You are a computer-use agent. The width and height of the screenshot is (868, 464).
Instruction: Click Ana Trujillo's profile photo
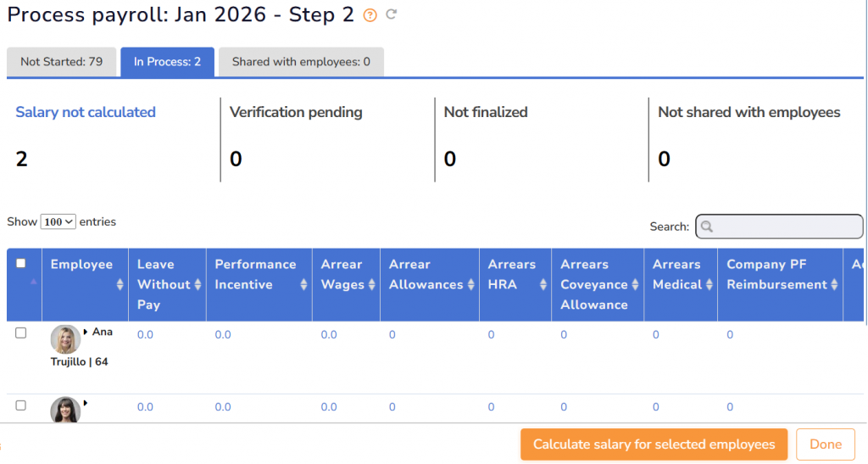pyautogui.click(x=65, y=339)
